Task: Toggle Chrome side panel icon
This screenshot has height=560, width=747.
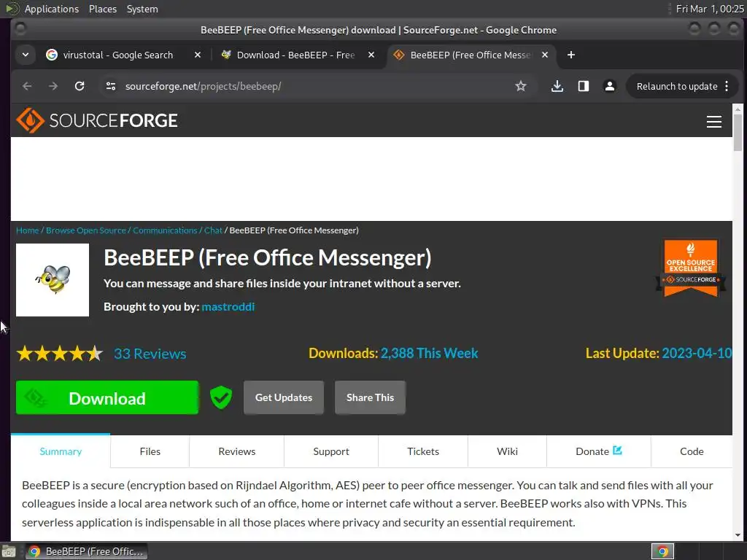Action: point(583,86)
